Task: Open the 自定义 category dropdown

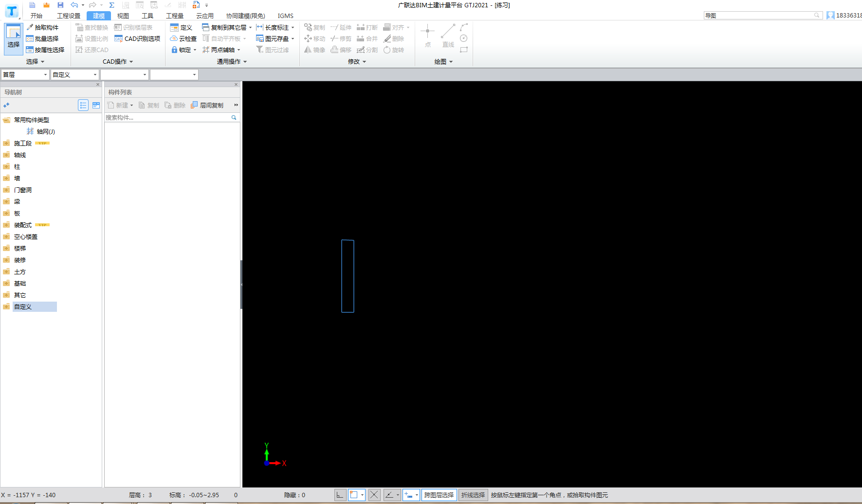Action: 75,74
